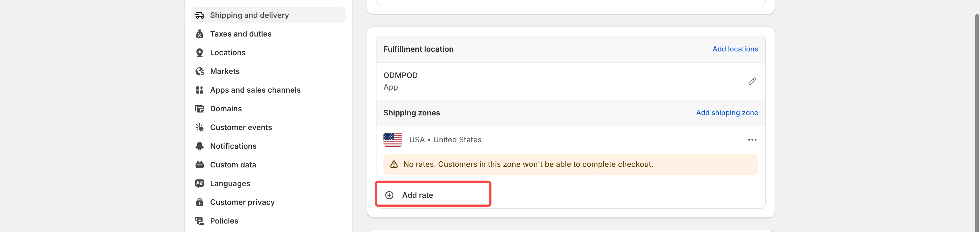This screenshot has height=232, width=980.
Task: Click the Add shipping zone link
Action: click(727, 113)
